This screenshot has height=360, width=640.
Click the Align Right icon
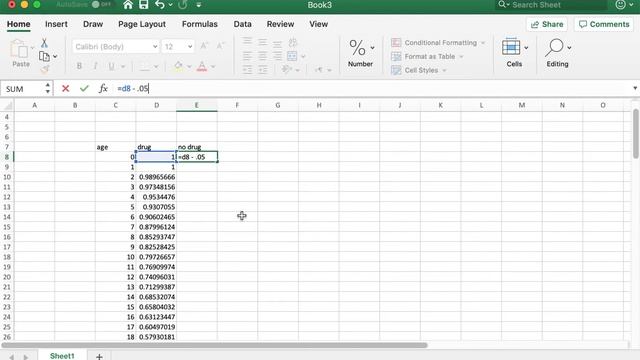[277, 56]
